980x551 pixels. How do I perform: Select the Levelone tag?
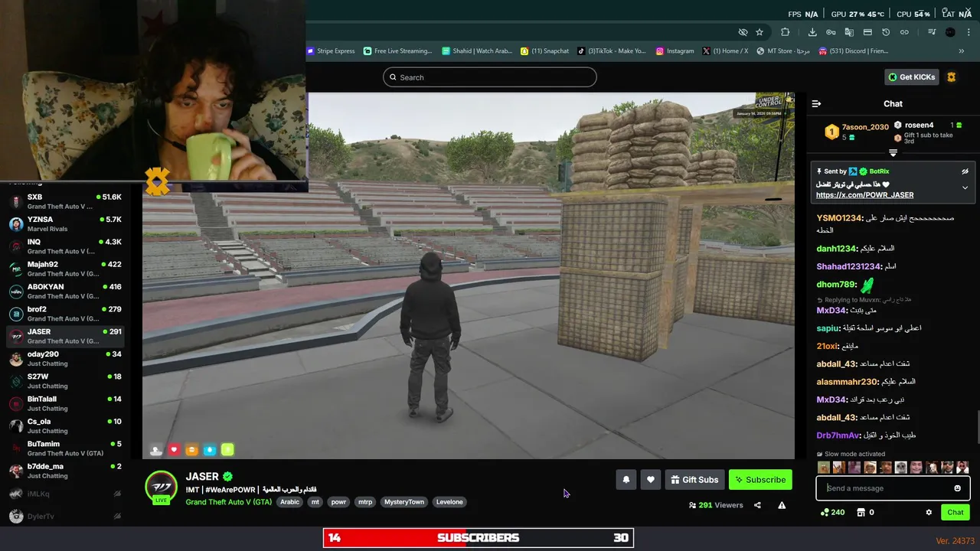click(449, 502)
